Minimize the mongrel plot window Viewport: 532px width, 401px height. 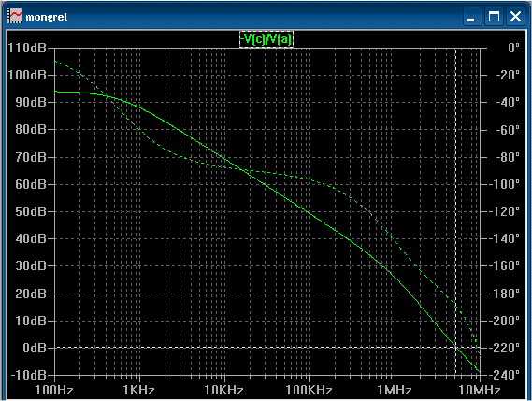coord(472,16)
